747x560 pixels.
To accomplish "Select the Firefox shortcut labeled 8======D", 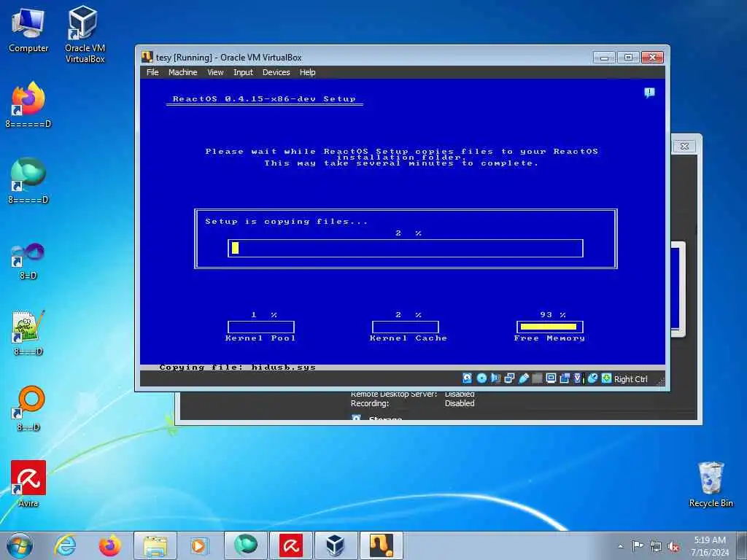I will [x=28, y=105].
